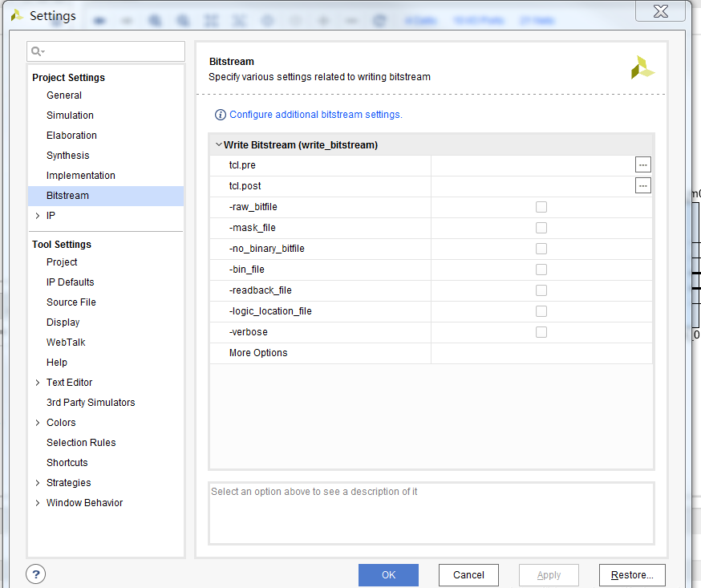Collapse the Write Bitstream section
This screenshot has height=588, width=701.
[x=218, y=145]
